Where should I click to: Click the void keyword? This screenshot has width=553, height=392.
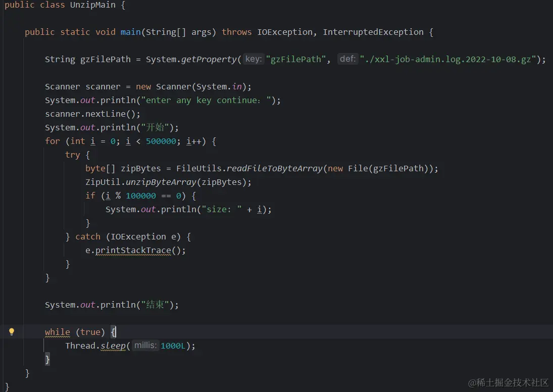pos(106,32)
